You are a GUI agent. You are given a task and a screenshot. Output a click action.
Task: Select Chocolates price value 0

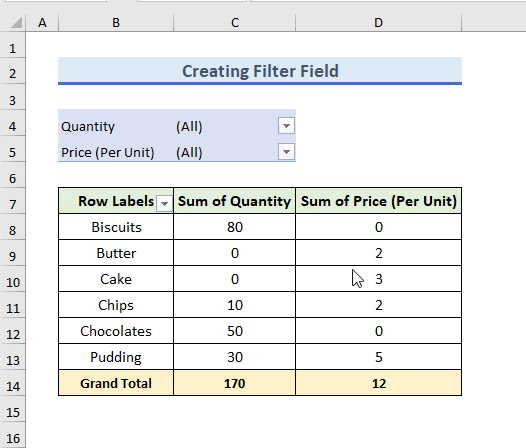point(378,331)
